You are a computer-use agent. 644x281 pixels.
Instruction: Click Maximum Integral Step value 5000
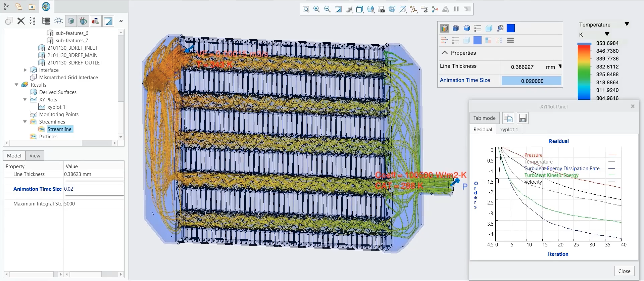coord(69,203)
